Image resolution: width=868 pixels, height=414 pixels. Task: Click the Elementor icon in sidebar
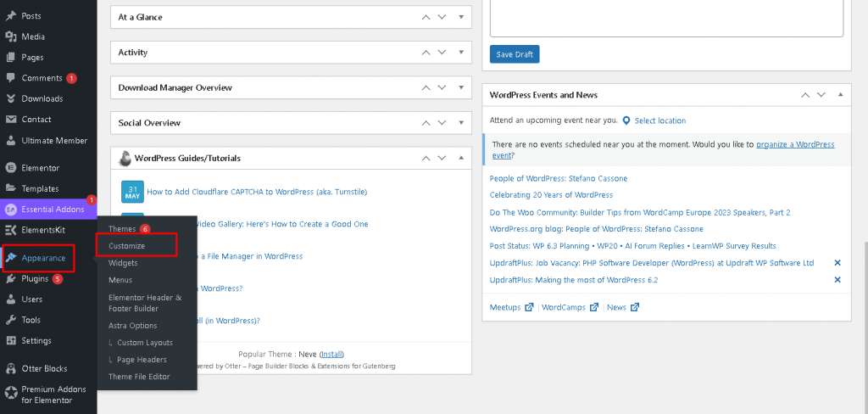11,168
